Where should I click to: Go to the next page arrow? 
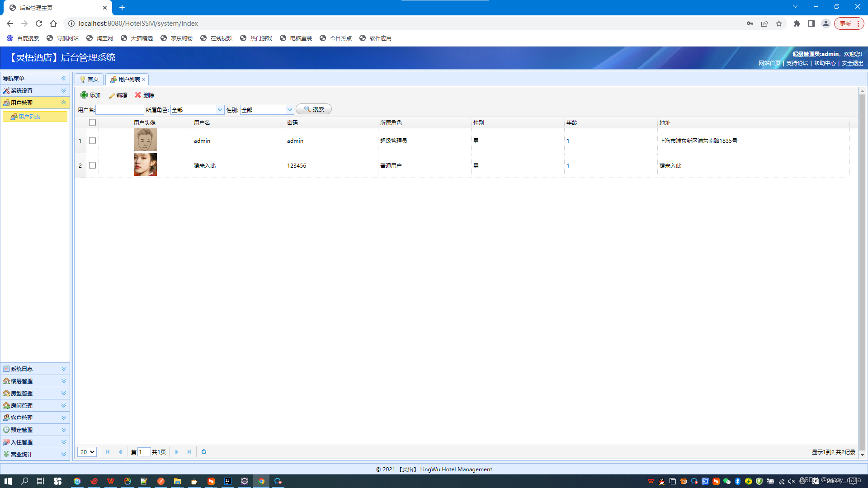(x=177, y=452)
